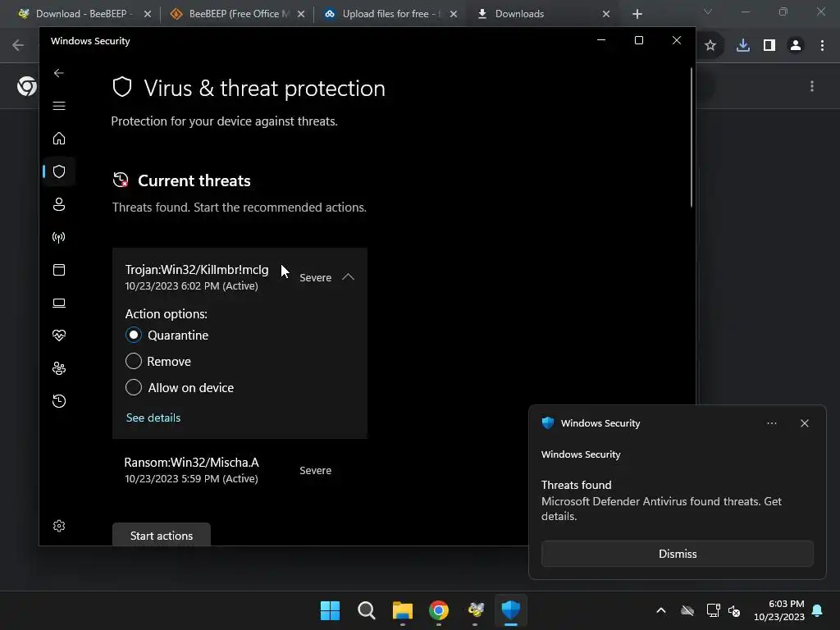Select Allow on device option

tap(134, 387)
